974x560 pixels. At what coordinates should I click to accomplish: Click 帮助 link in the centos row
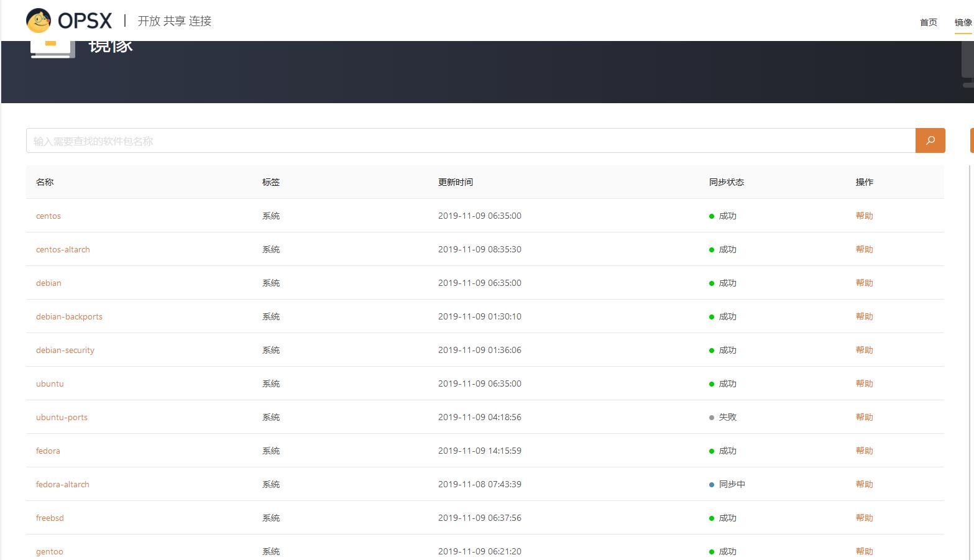click(864, 216)
